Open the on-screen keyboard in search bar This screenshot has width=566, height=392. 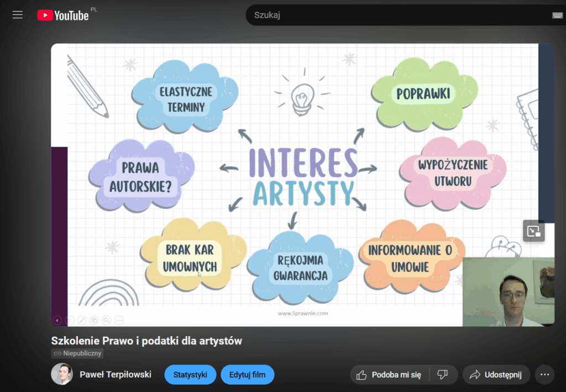pyautogui.click(x=557, y=15)
